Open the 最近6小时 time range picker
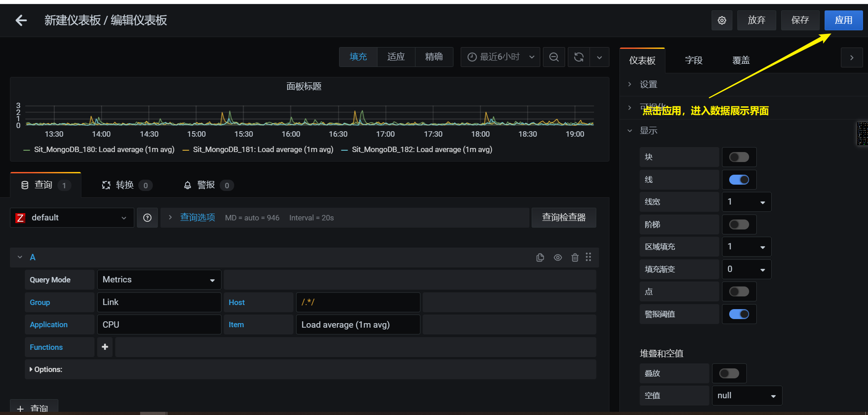 click(x=500, y=57)
